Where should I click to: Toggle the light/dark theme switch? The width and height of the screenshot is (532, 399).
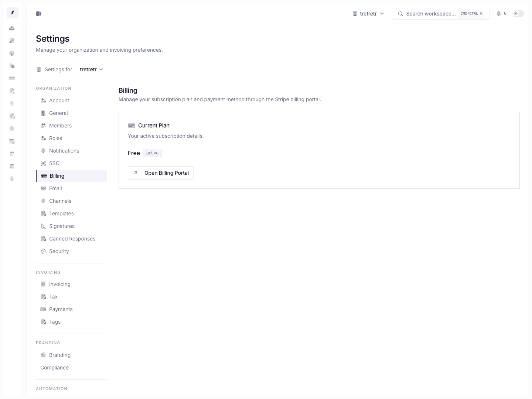[x=518, y=14]
